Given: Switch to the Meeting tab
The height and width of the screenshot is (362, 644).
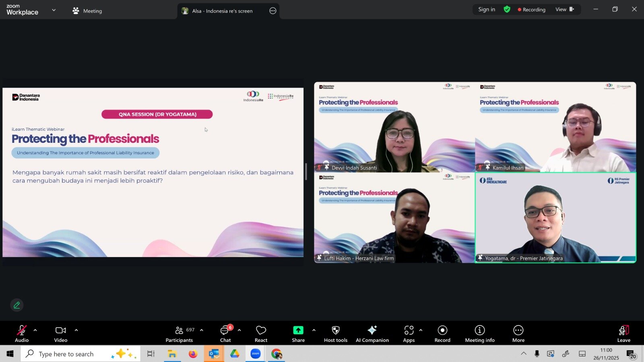Looking at the screenshot, I should [87, 11].
